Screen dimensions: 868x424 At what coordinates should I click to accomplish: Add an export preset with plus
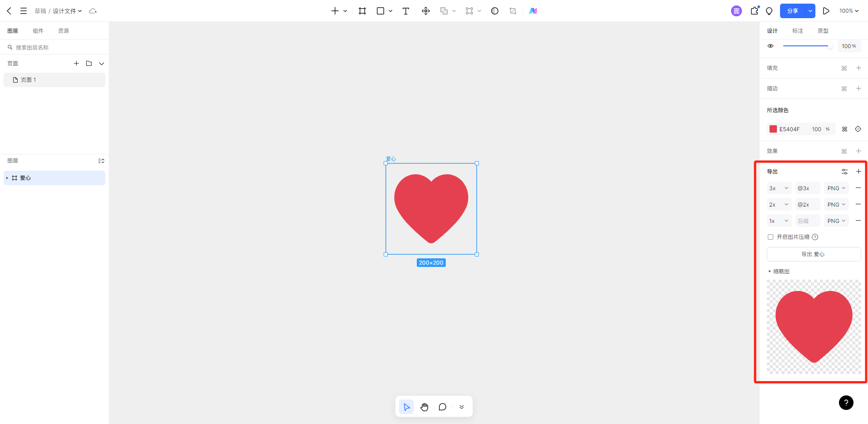[x=858, y=172]
